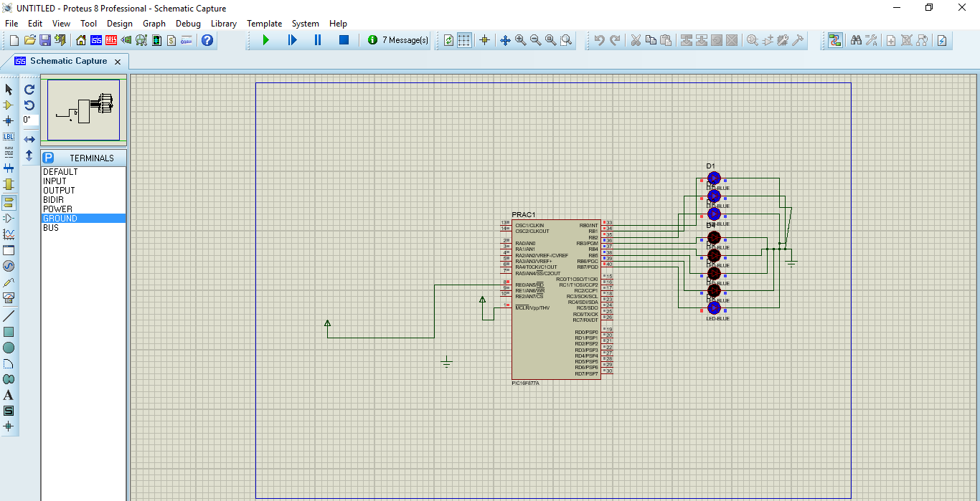
Task: Create a new project file
Action: click(14, 40)
